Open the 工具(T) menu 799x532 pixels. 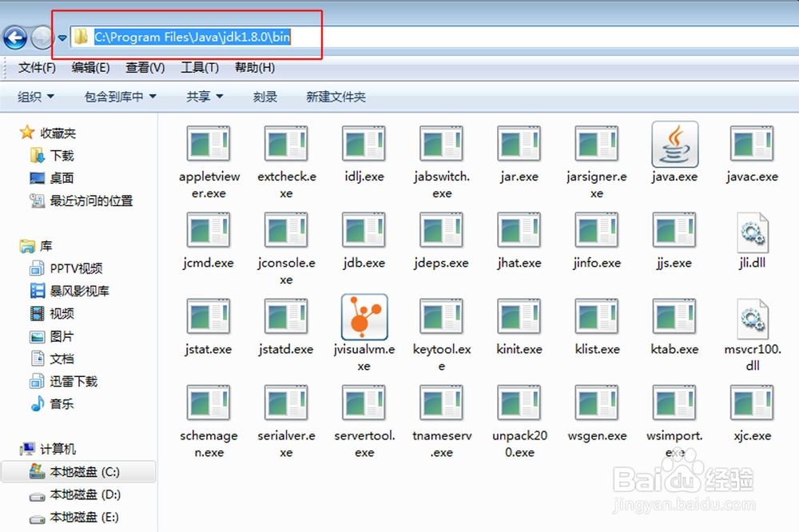[200, 67]
